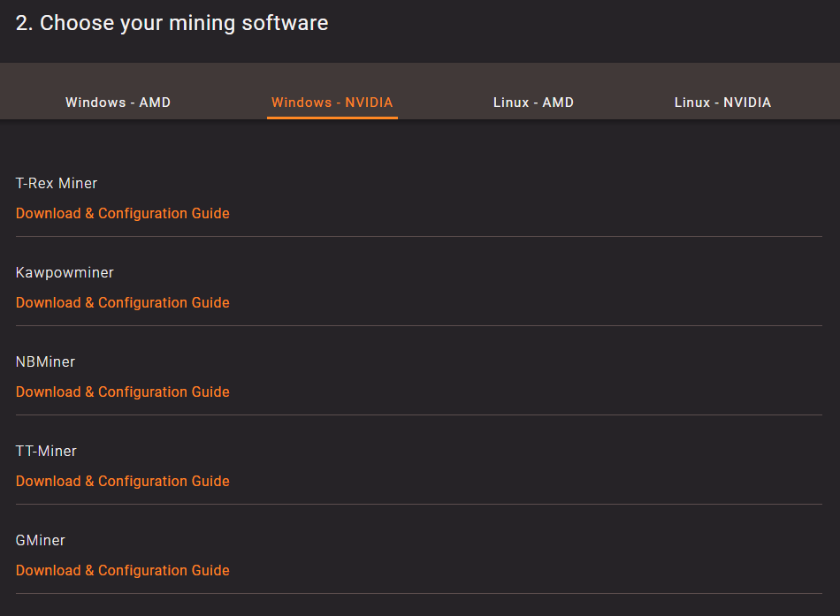Click the TT-Miner name label
The height and width of the screenshot is (616, 840).
[46, 451]
